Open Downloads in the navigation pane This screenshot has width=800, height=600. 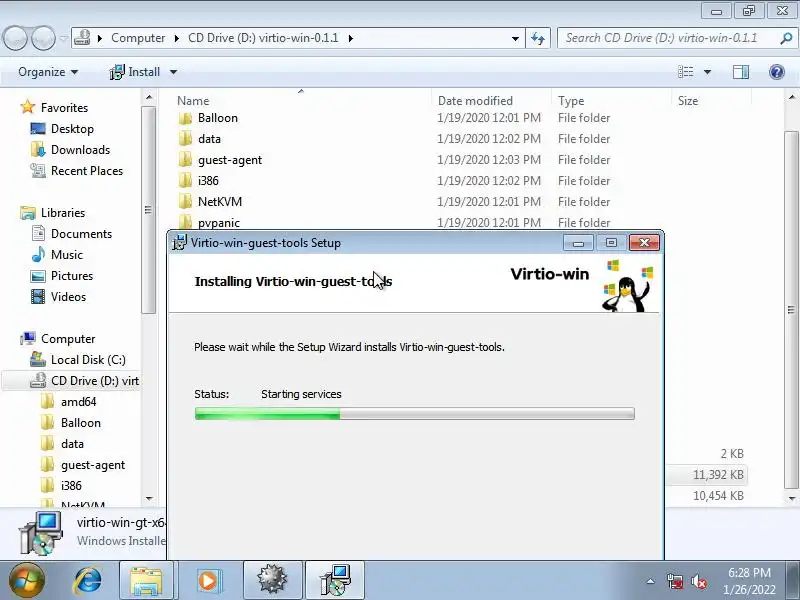80,149
